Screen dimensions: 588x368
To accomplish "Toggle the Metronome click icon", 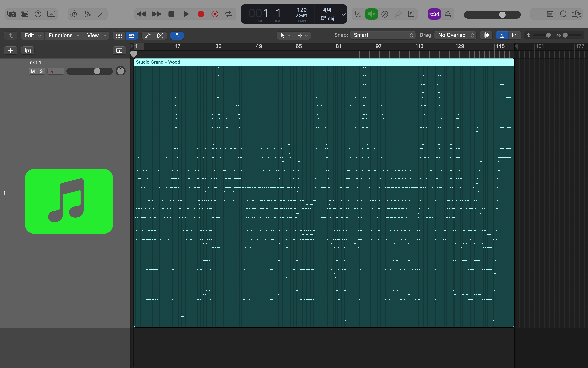I will click(448, 14).
